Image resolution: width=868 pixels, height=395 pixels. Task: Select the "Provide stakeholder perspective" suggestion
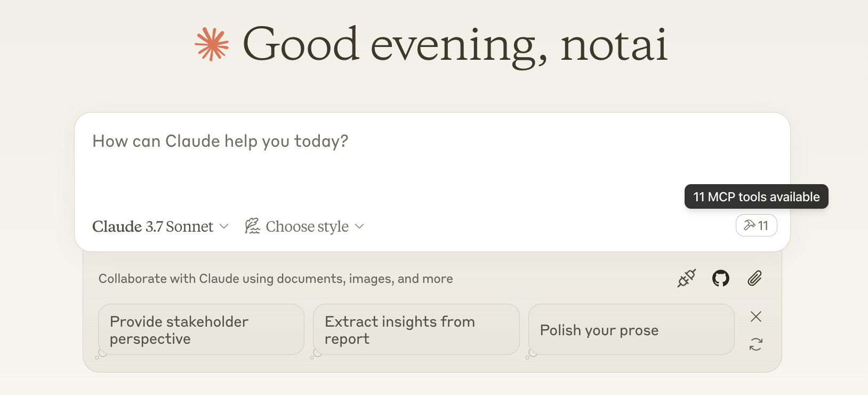tap(201, 330)
